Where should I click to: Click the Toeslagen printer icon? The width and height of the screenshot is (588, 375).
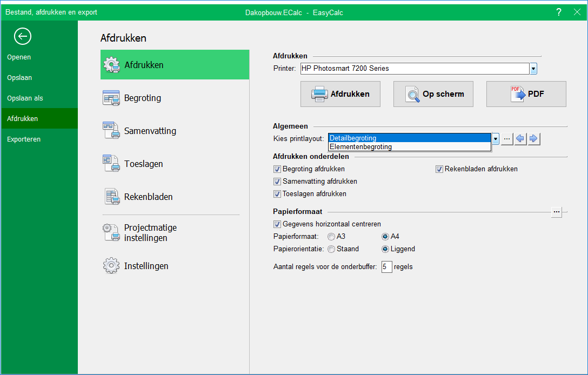(x=111, y=164)
